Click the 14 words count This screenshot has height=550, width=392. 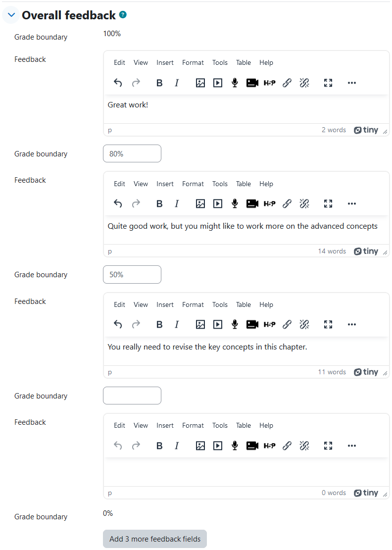click(x=332, y=251)
